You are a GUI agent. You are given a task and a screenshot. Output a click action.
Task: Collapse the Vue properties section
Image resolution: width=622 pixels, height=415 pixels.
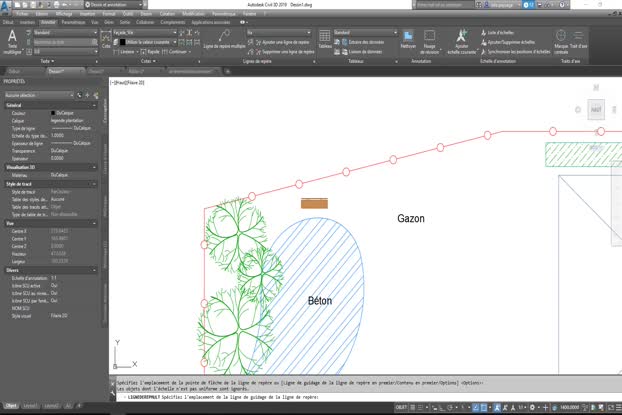pyautogui.click(x=94, y=224)
